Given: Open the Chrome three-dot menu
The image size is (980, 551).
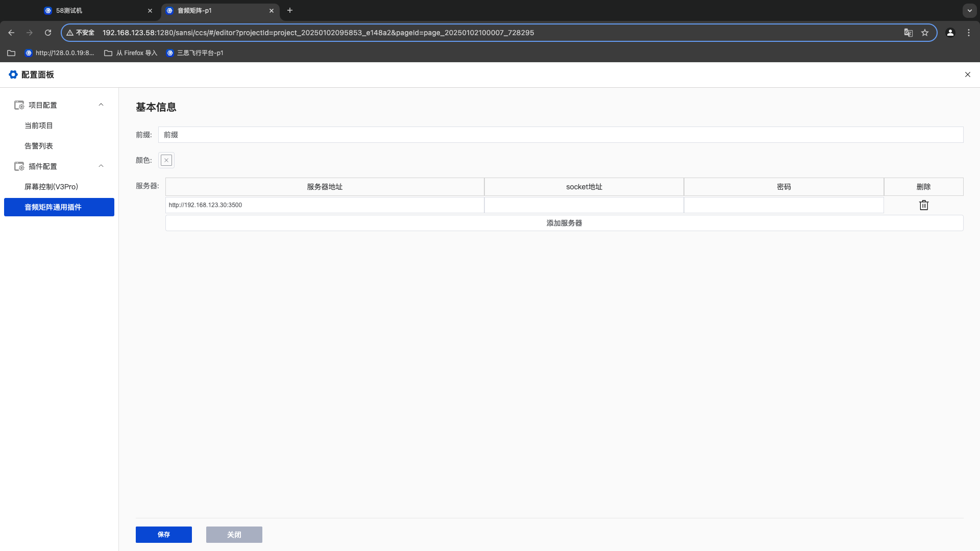Looking at the screenshot, I should click(969, 33).
